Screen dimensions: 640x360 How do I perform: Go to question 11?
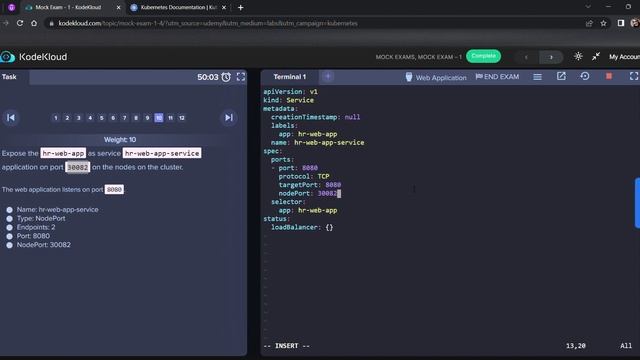(170, 118)
